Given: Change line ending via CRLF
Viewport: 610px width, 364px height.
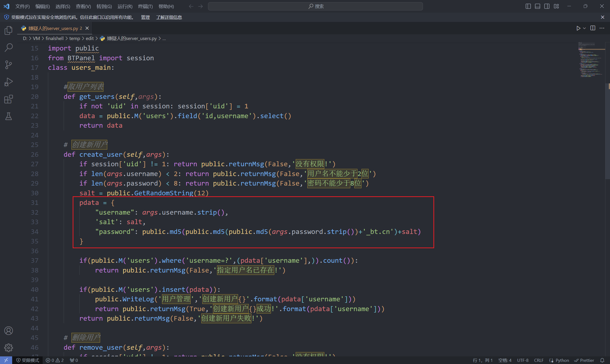Looking at the screenshot, I should tap(539, 360).
